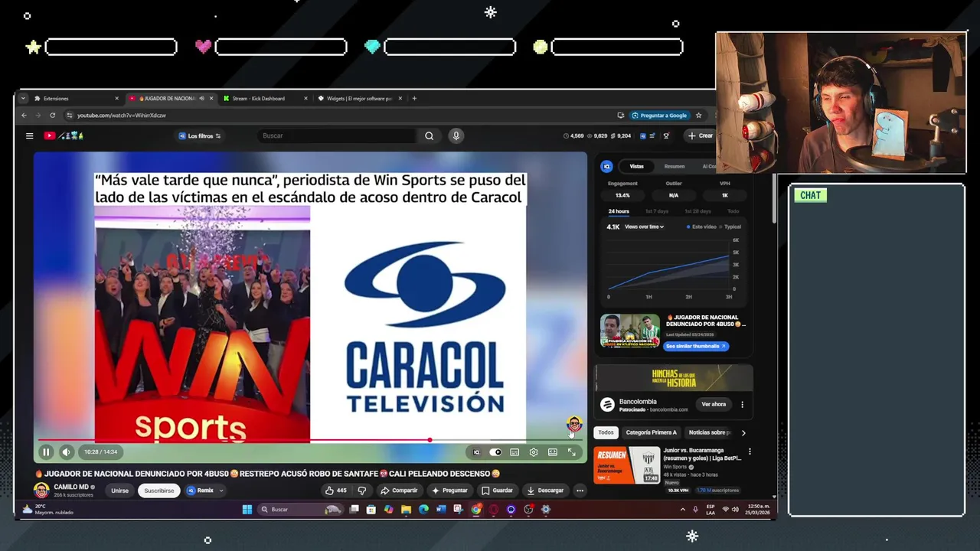The width and height of the screenshot is (980, 551).
Task: Open Junior vs. Bucaramanga video thumbnail
Action: 627,465
